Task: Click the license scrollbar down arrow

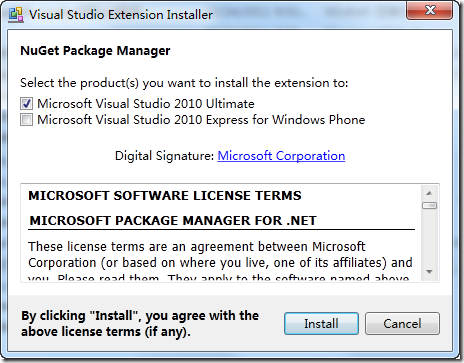Action: coord(429,272)
